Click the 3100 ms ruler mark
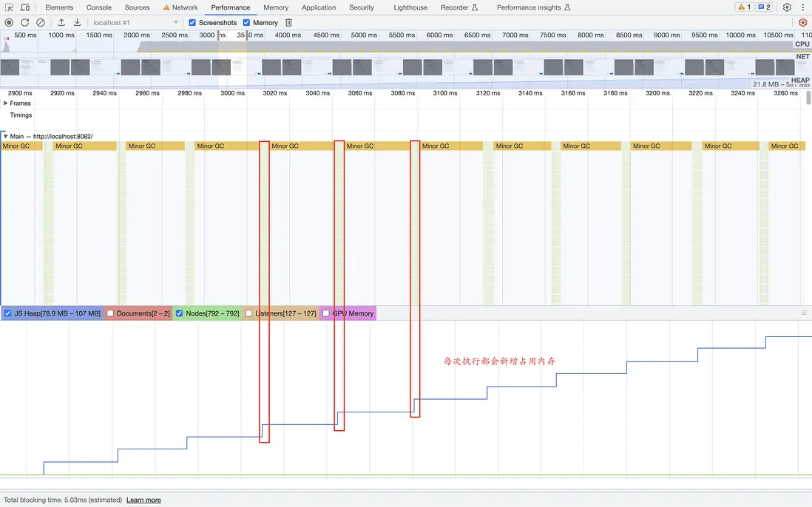The image size is (812, 507). 445,93
